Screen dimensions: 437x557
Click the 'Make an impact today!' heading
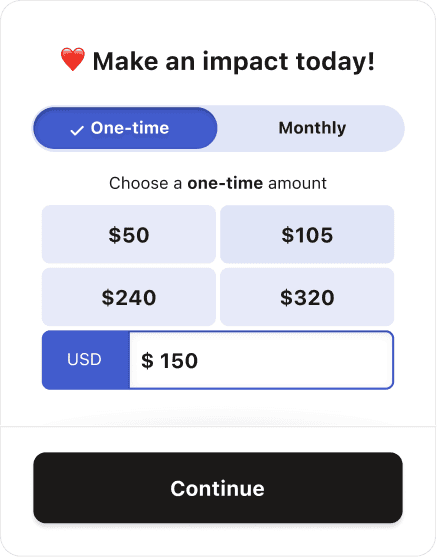[x=233, y=61]
